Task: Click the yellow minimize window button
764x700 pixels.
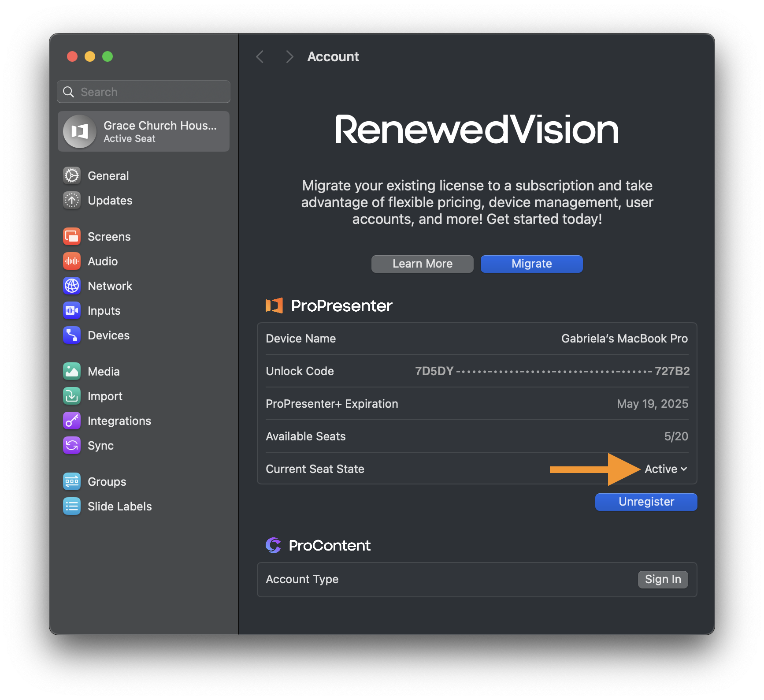Action: click(x=90, y=56)
